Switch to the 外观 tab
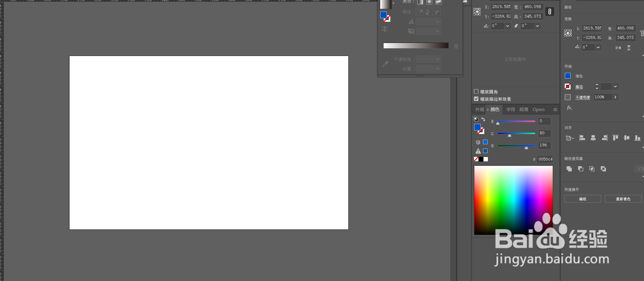 tap(480, 110)
